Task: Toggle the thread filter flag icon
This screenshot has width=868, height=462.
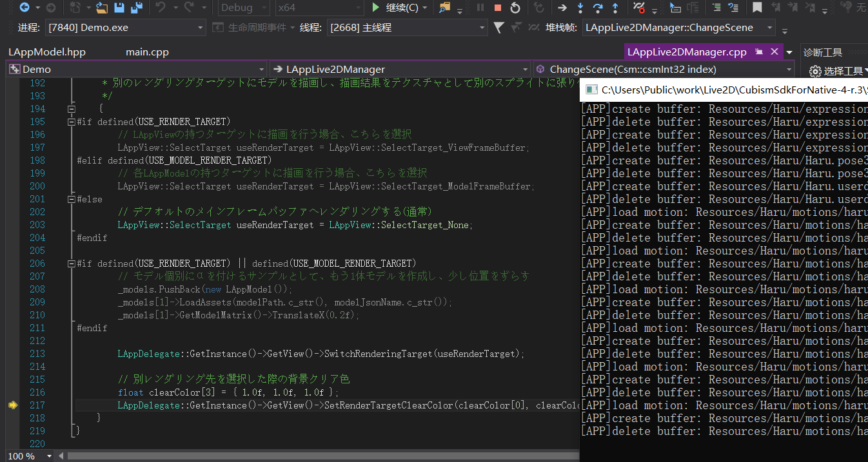Action: pyautogui.click(x=498, y=28)
